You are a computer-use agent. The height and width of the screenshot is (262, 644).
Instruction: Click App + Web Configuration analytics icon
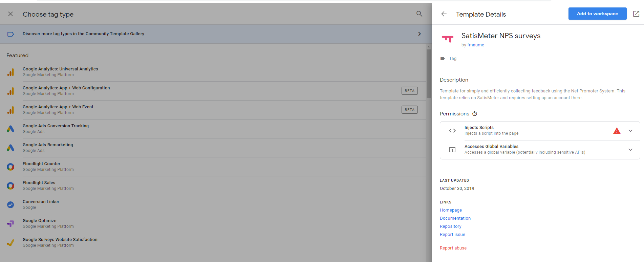10,91
